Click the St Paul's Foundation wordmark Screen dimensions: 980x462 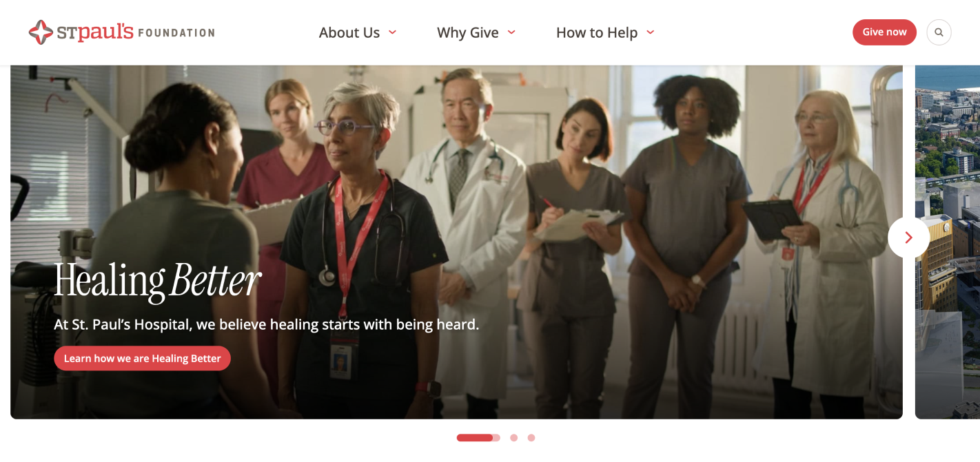click(121, 32)
